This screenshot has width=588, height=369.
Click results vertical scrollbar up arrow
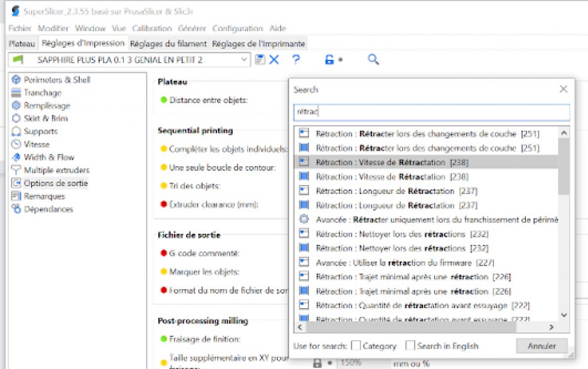pos(564,133)
